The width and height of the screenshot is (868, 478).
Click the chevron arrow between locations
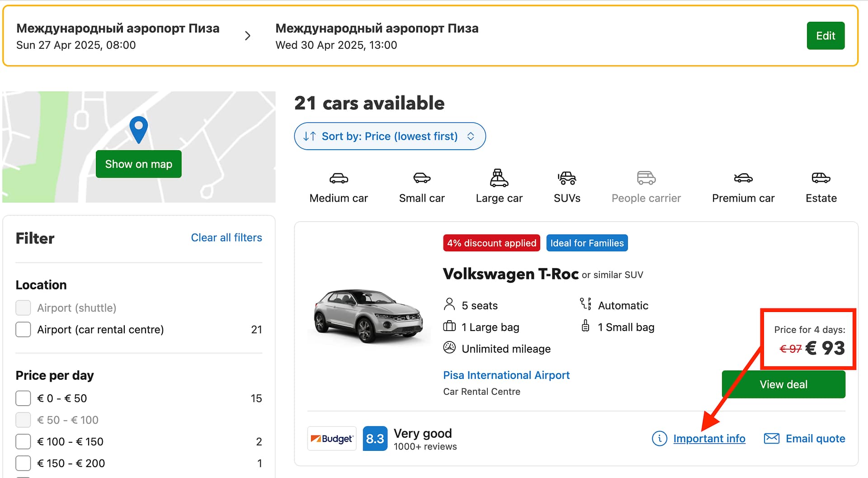pyautogui.click(x=247, y=36)
